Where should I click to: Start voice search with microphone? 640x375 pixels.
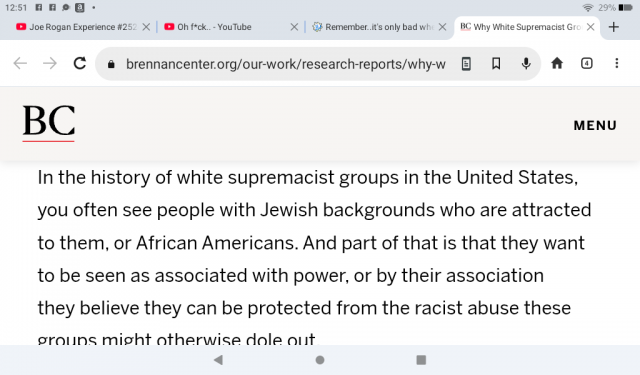click(526, 64)
